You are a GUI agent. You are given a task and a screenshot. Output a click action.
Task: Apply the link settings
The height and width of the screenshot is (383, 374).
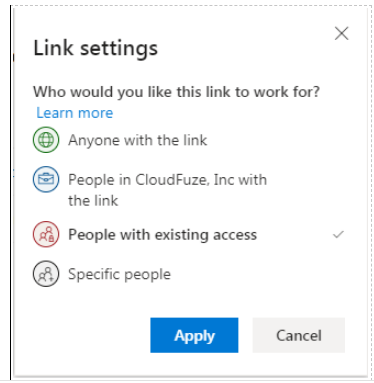pyautogui.click(x=194, y=335)
